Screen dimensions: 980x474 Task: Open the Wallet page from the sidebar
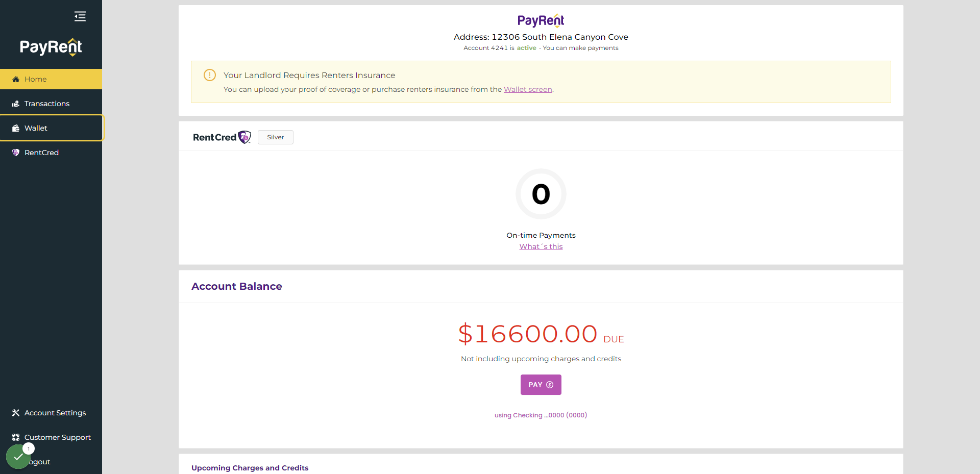[x=51, y=128]
